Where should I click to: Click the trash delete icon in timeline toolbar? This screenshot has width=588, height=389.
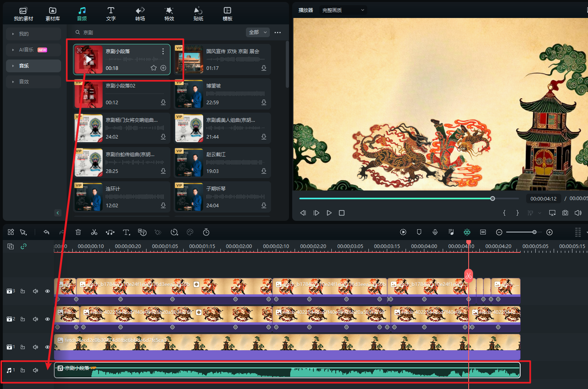tap(78, 232)
